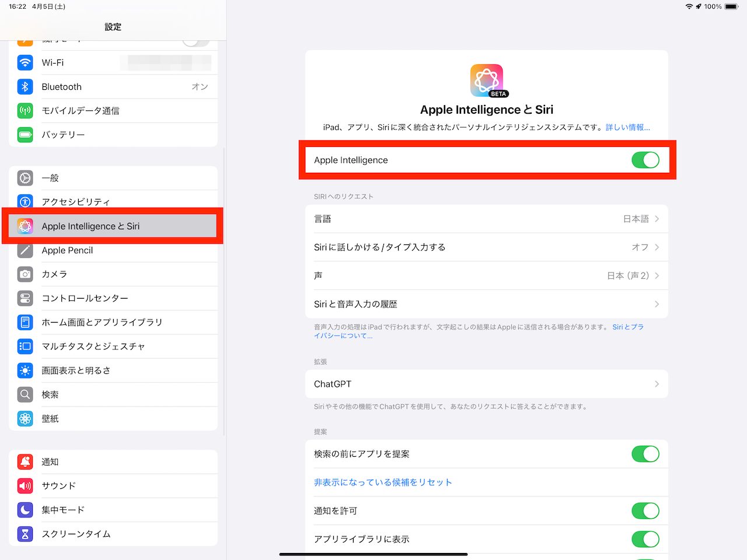Select サウンド in the sidebar

(113, 485)
